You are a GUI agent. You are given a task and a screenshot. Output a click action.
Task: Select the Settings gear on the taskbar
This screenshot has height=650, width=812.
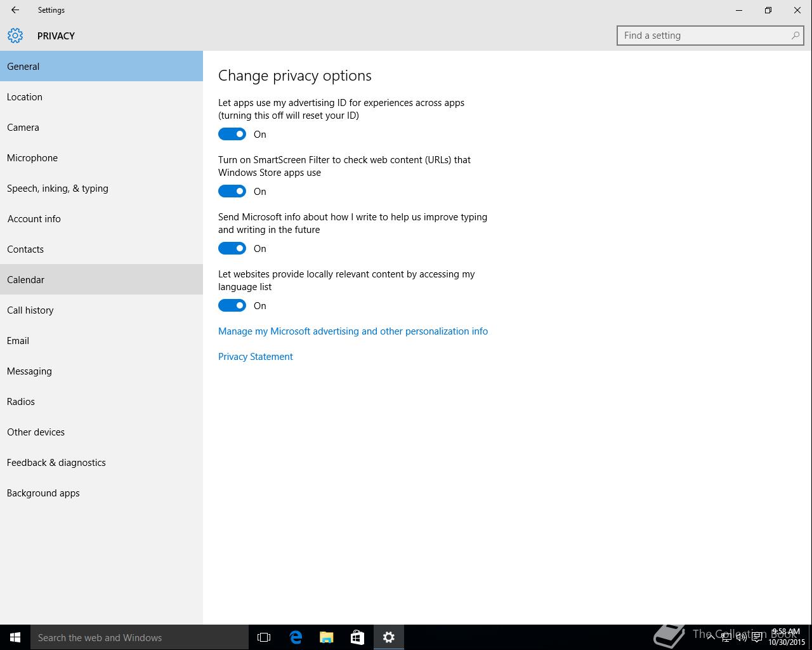389,637
